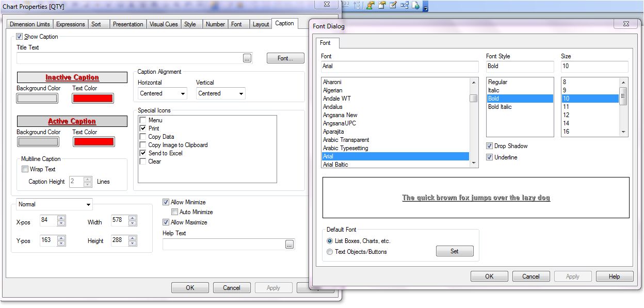This screenshot has width=644, height=308.
Task: Enable the Menu special icon checkbox
Action: 143,120
